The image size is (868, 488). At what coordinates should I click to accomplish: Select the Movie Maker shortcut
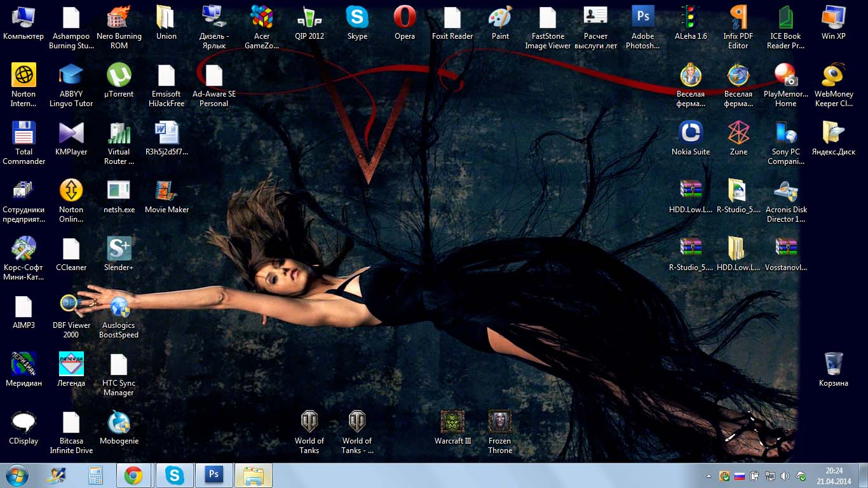pos(166,191)
